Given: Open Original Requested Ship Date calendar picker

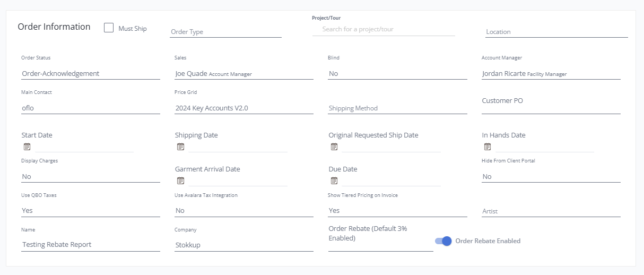Looking at the screenshot, I should point(334,147).
